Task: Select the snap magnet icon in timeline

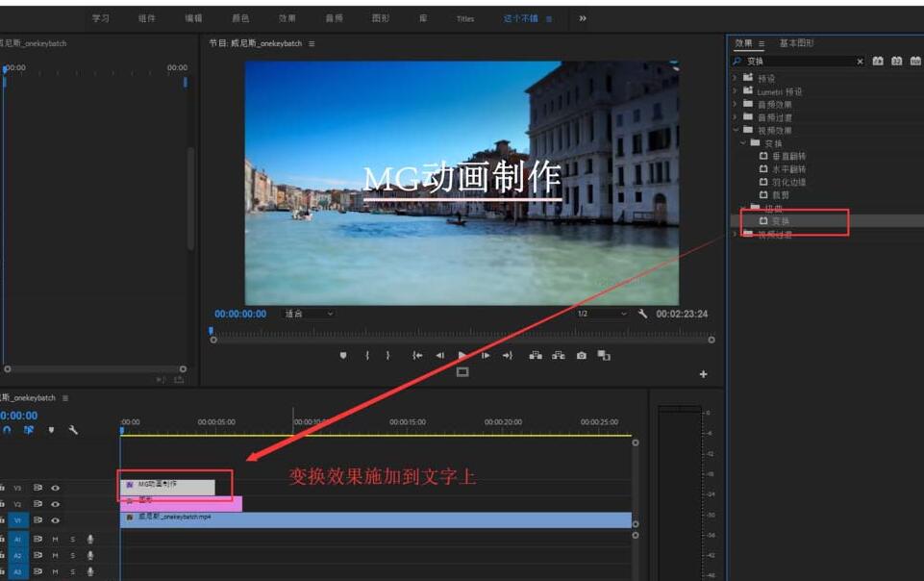Action: pos(6,430)
